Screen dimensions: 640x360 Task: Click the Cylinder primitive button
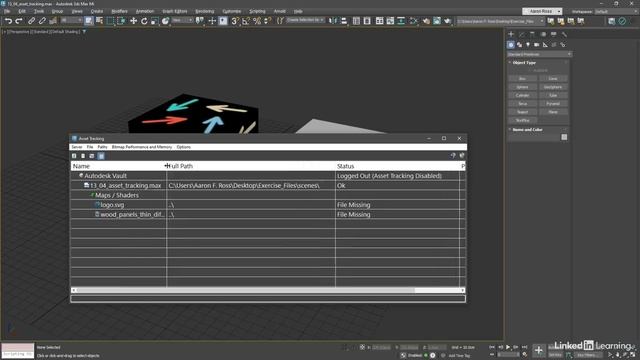(x=522, y=95)
